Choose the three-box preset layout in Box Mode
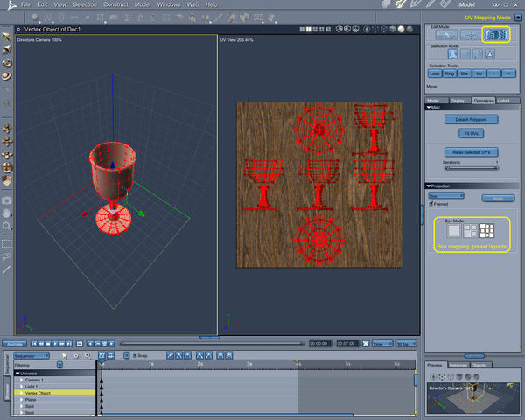The height and width of the screenshot is (420, 525). tap(470, 232)
